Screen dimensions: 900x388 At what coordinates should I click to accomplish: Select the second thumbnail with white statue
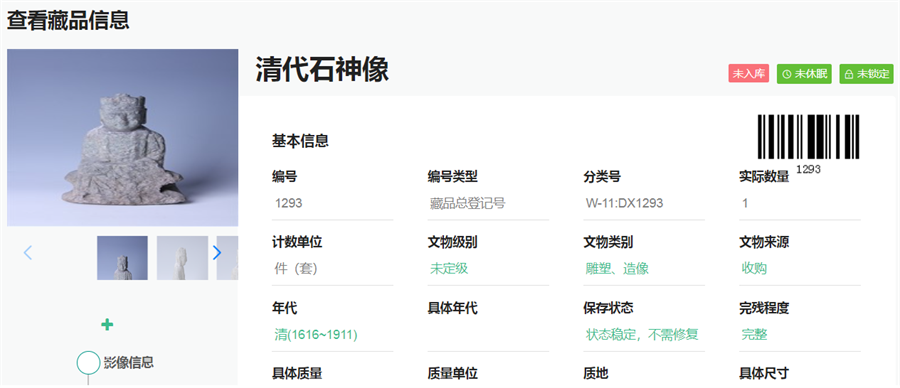(x=182, y=258)
